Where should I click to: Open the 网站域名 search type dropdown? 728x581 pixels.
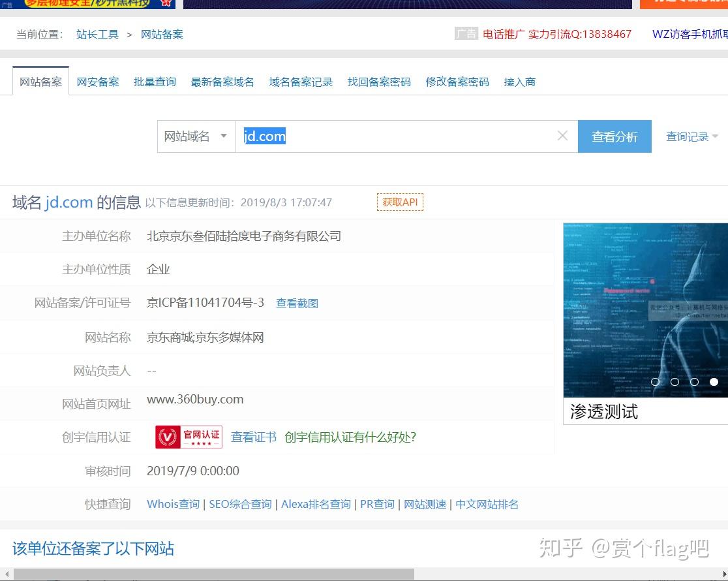(196, 136)
